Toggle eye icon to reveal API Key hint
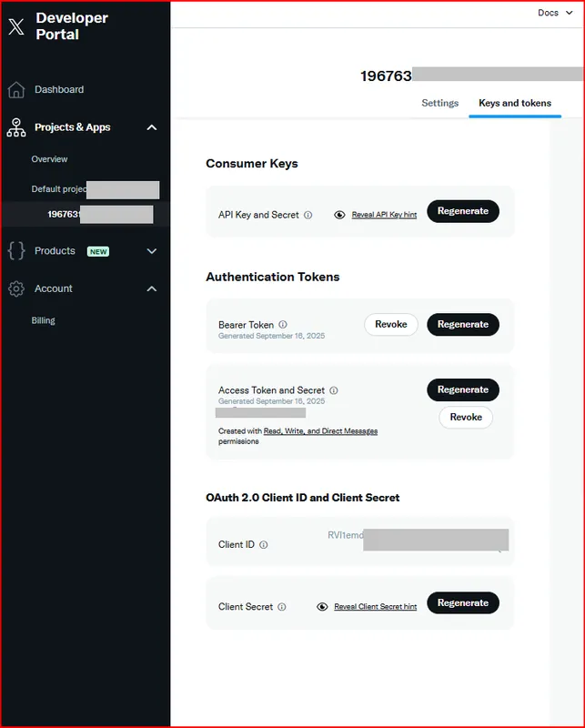Screen dimensions: 585x728 tap(339, 215)
